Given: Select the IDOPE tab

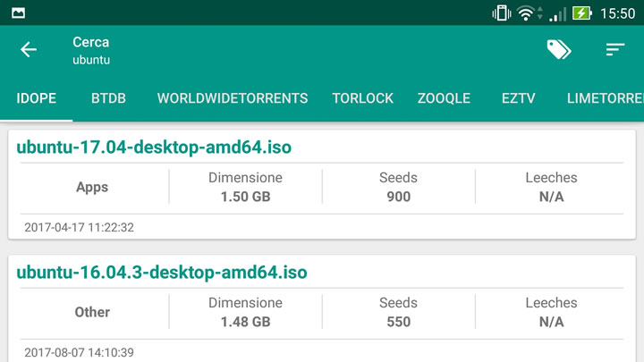Looking at the screenshot, I should pyautogui.click(x=36, y=98).
